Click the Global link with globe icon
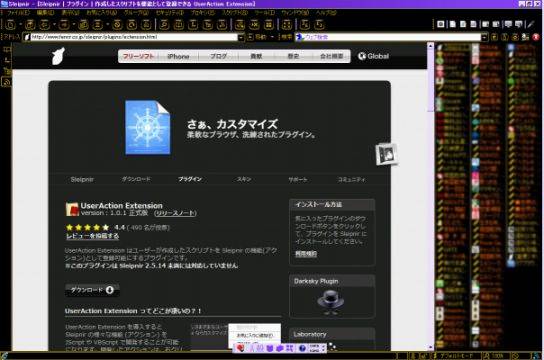Screen dimensions: 544x360 373,56
